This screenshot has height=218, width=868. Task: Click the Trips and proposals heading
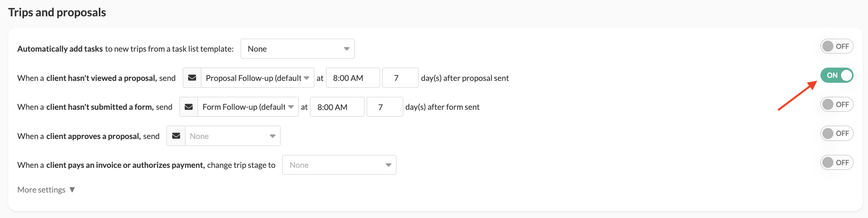click(x=57, y=13)
